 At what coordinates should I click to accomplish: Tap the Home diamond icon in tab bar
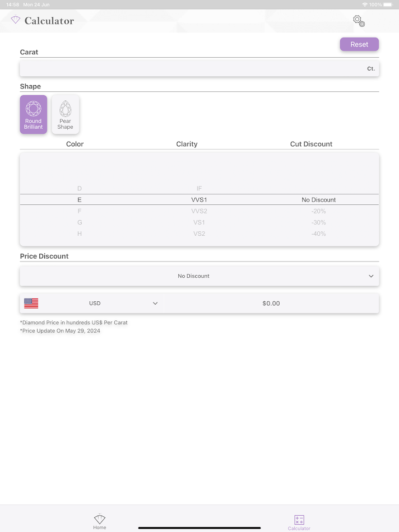pyautogui.click(x=99, y=518)
